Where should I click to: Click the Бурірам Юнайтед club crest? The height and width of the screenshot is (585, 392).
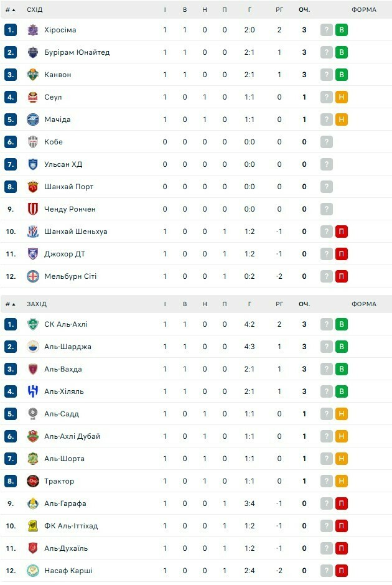[x=33, y=52]
